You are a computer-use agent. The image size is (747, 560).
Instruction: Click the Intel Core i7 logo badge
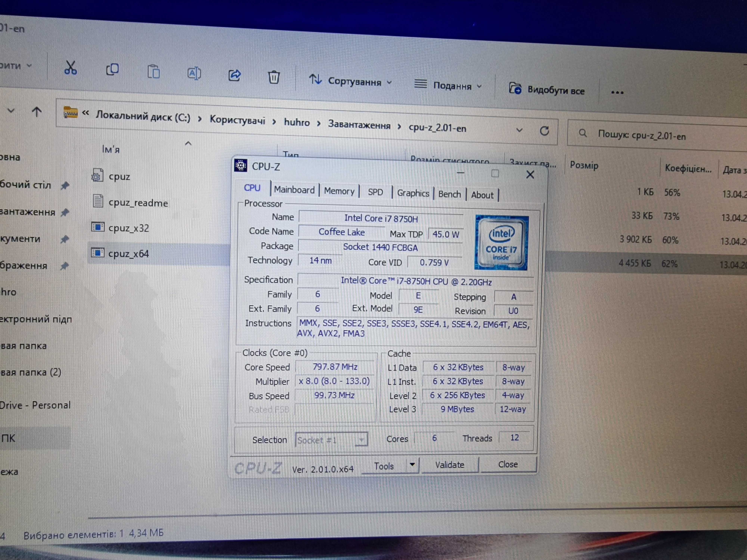(x=501, y=243)
